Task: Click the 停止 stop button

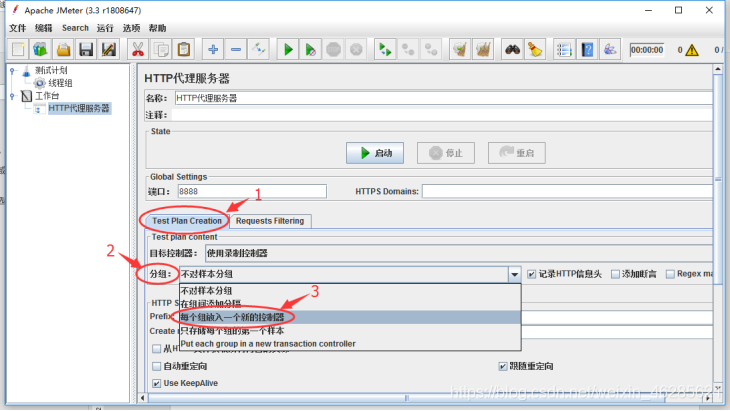Action: coord(446,153)
